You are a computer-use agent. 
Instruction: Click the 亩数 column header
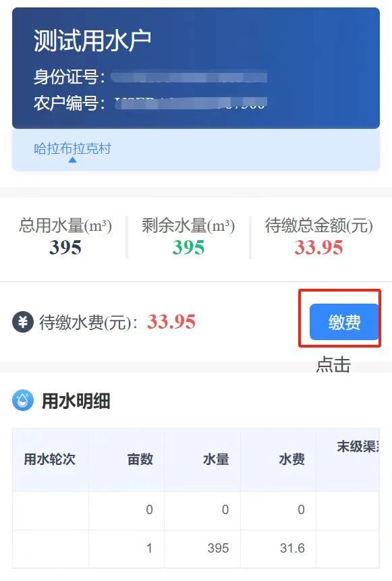pyautogui.click(x=140, y=459)
